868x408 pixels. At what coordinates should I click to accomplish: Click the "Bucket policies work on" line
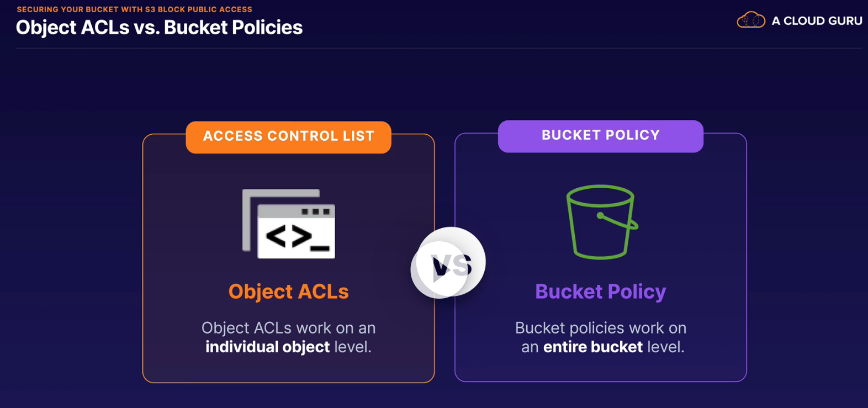(x=600, y=328)
